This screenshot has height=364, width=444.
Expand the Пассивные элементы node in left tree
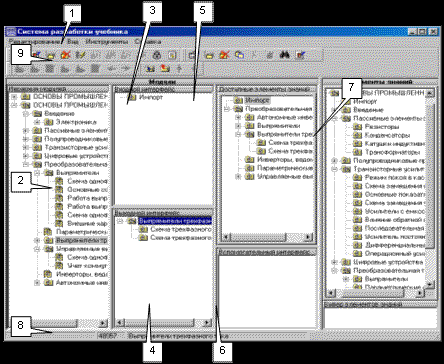(26, 130)
